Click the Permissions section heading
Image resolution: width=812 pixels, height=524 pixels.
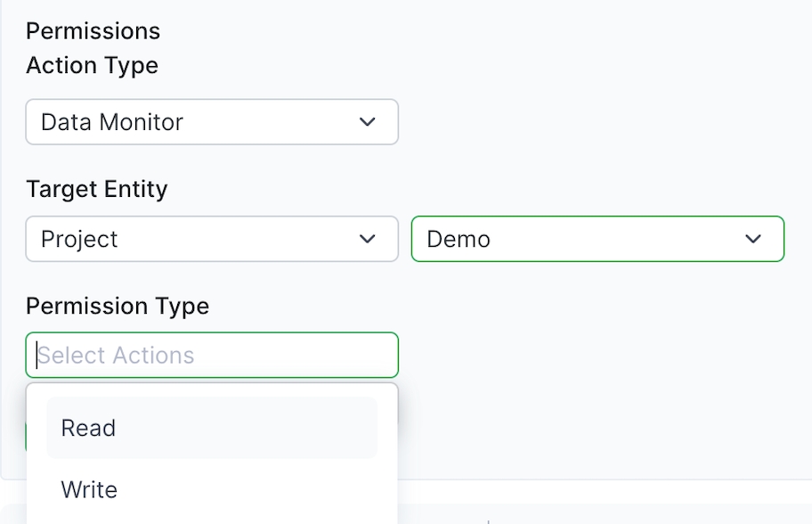click(93, 31)
